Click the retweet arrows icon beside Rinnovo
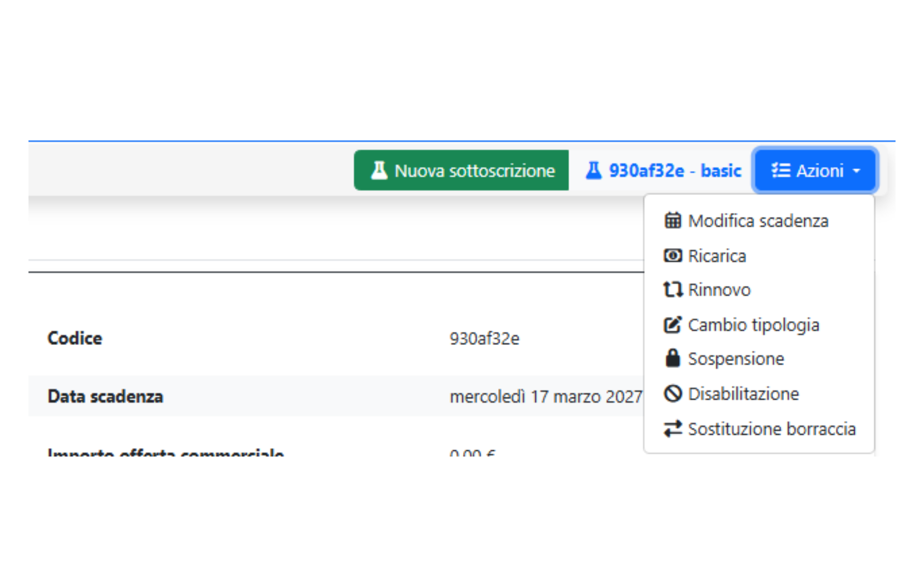This screenshot has width=924, height=578. [673, 290]
